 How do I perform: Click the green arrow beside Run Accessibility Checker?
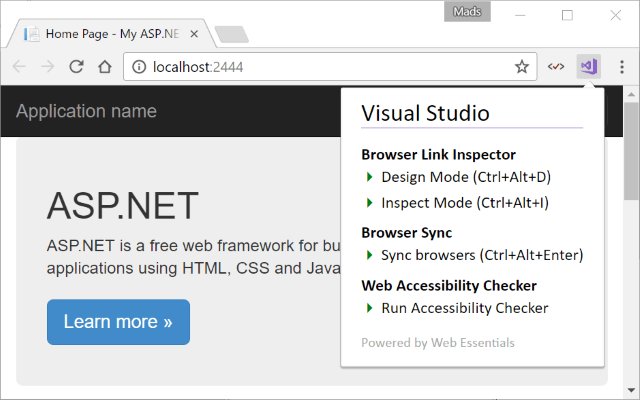(369, 308)
